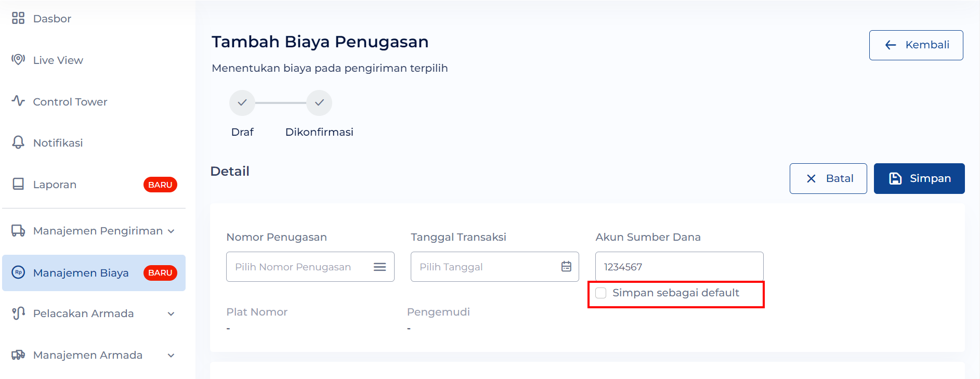Click the Dasbor grid icon
The height and width of the screenshot is (379, 980).
click(x=18, y=18)
